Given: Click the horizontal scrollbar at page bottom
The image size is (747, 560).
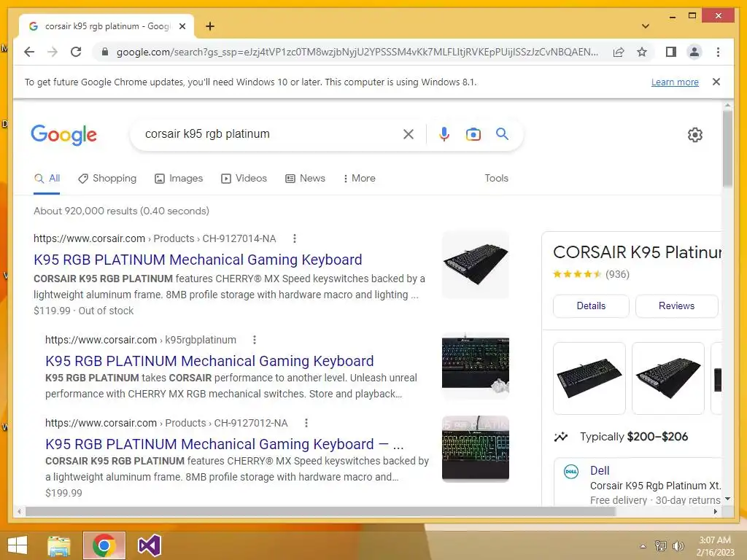Looking at the screenshot, I should point(320,511).
